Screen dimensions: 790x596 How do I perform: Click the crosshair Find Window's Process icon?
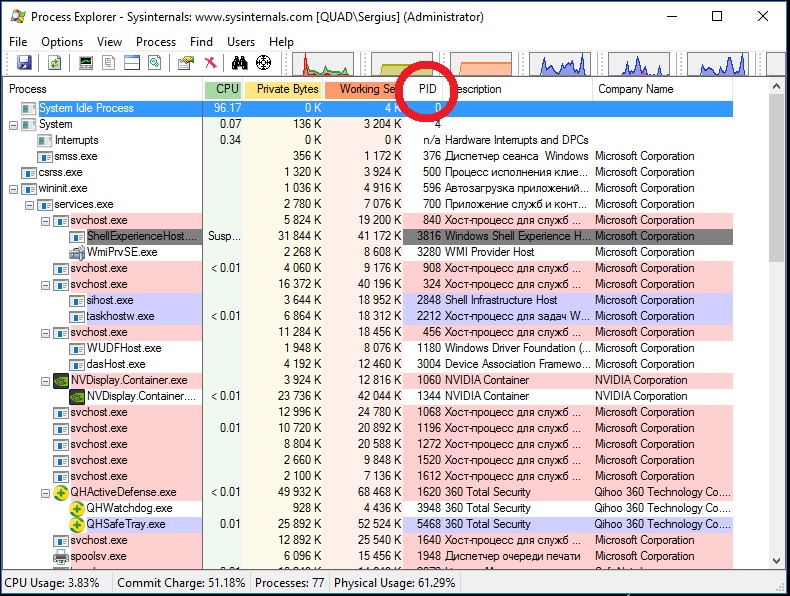264,62
